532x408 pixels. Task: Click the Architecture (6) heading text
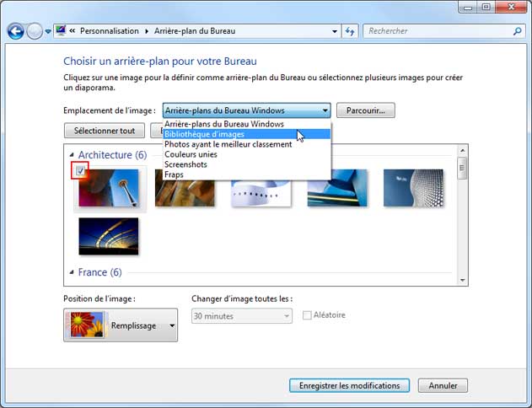point(113,155)
